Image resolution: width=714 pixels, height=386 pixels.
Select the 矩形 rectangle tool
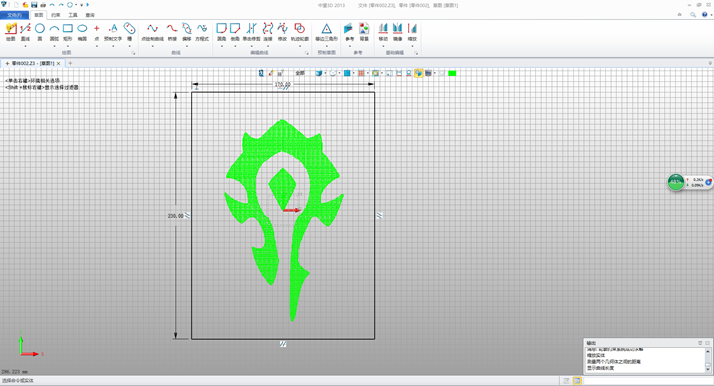[x=68, y=32]
